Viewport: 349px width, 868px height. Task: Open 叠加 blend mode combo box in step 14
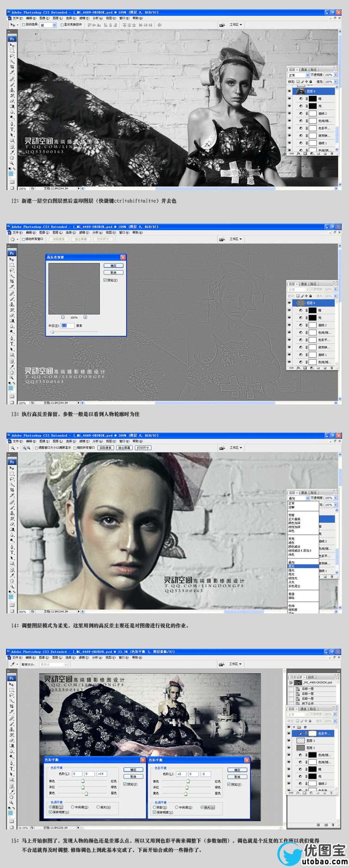point(299,498)
